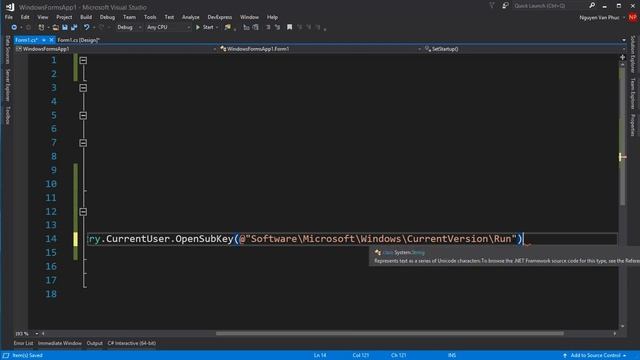Open the File menu
Viewport: 640px width, 360px height.
tap(9, 17)
